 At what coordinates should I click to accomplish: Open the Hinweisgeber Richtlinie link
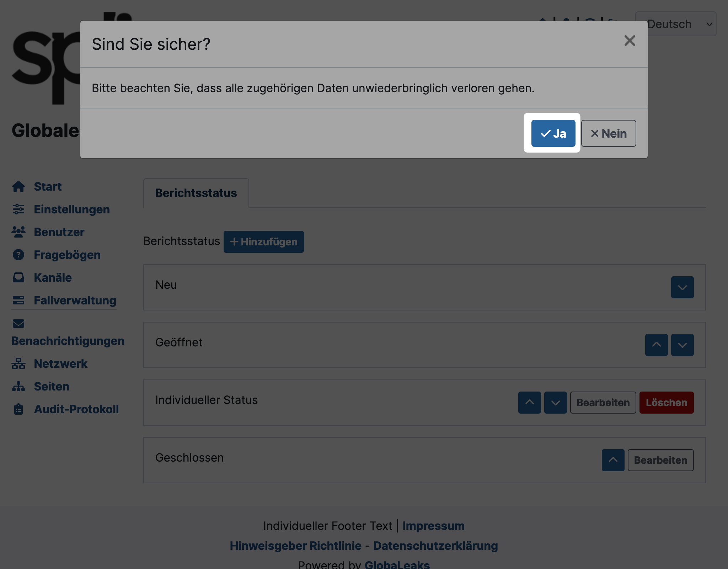pyautogui.click(x=295, y=546)
